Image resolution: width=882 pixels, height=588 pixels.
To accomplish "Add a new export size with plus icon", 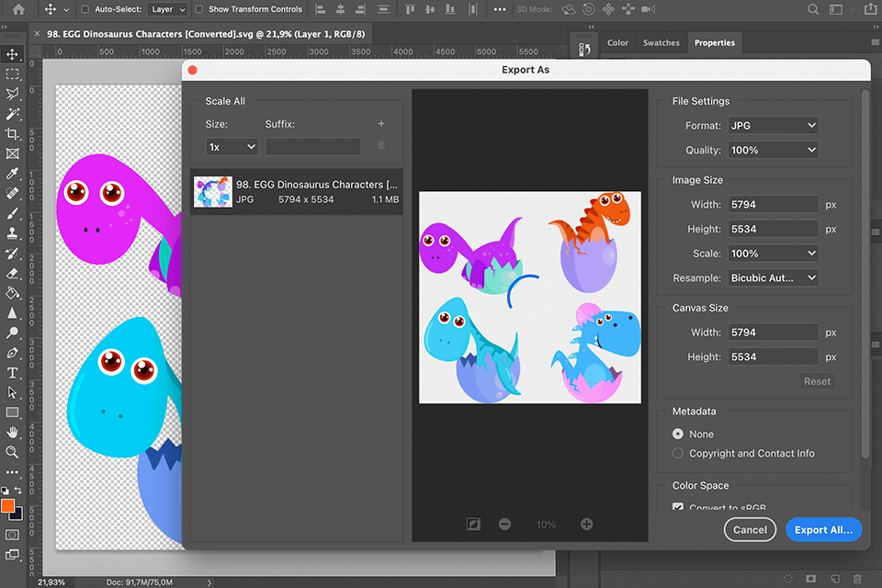I will tap(381, 124).
